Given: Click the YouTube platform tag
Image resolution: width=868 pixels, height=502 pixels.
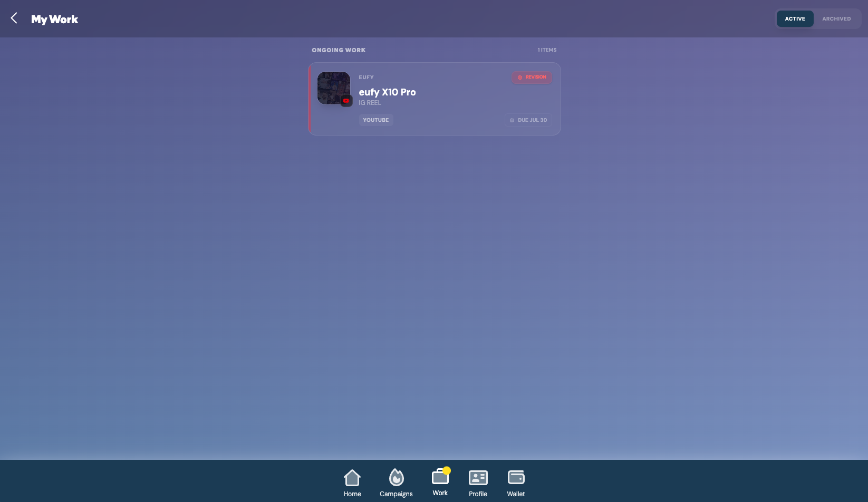Looking at the screenshot, I should coord(376,120).
